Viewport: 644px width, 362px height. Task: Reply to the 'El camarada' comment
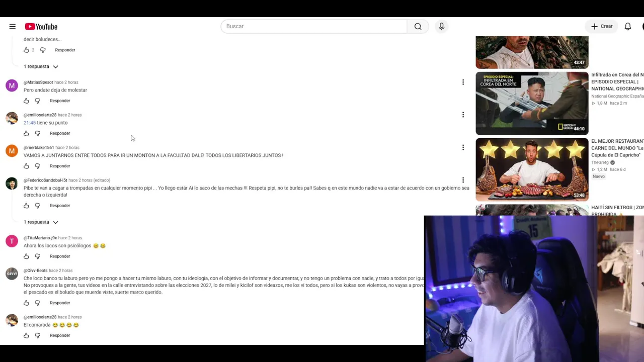pos(60,335)
